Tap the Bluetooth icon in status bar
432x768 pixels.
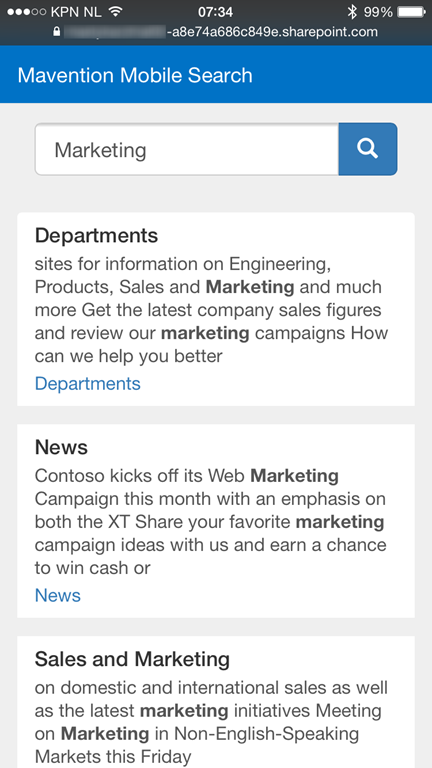pyautogui.click(x=352, y=12)
